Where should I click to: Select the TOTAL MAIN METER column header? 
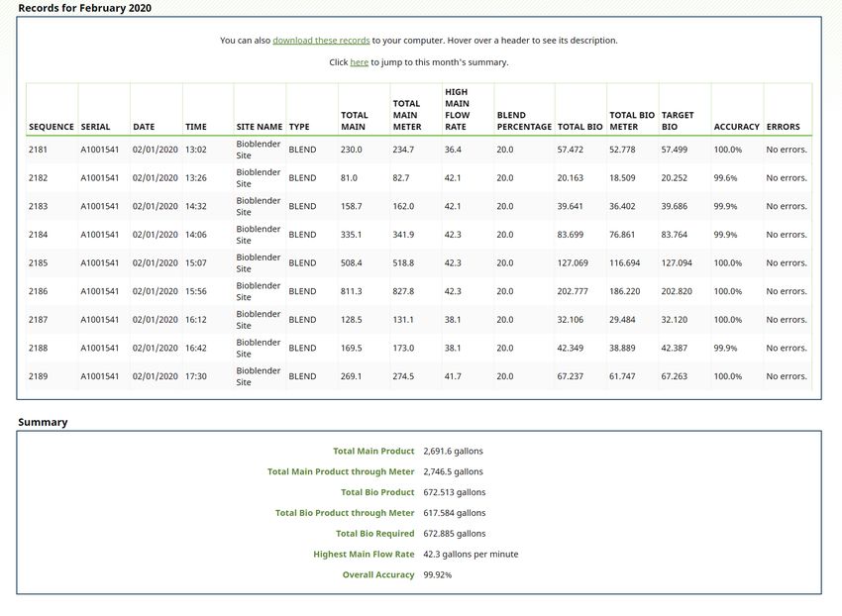click(x=407, y=115)
